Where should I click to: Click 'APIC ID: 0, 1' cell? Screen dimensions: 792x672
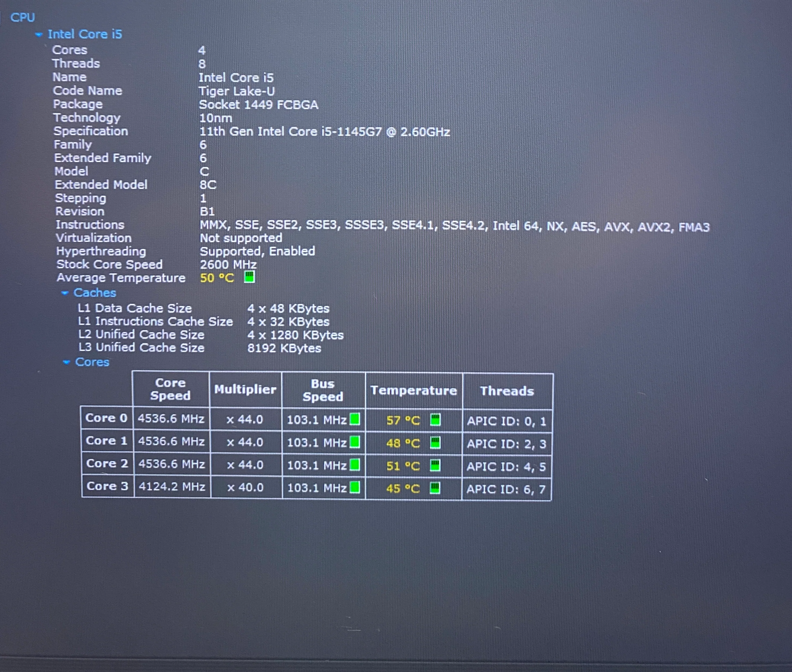[507, 421]
